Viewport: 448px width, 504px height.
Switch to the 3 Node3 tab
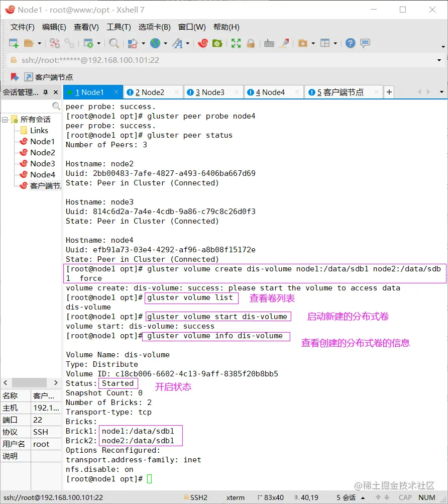point(213,92)
